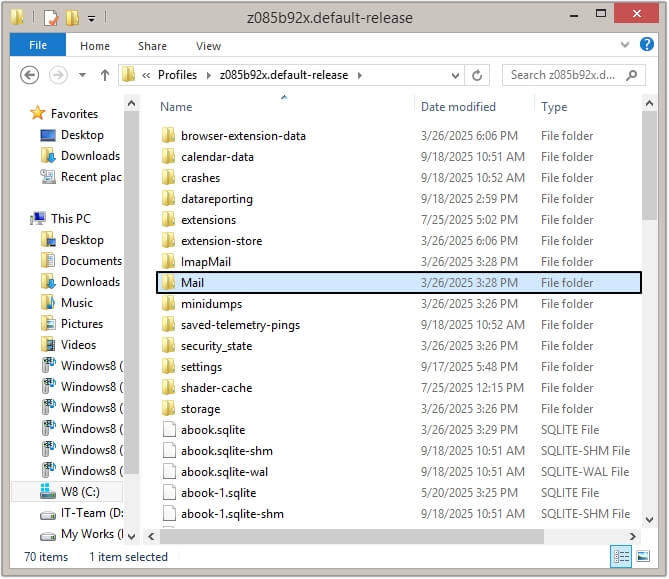
Task: Switch to Details view layout icon
Action: pos(620,557)
